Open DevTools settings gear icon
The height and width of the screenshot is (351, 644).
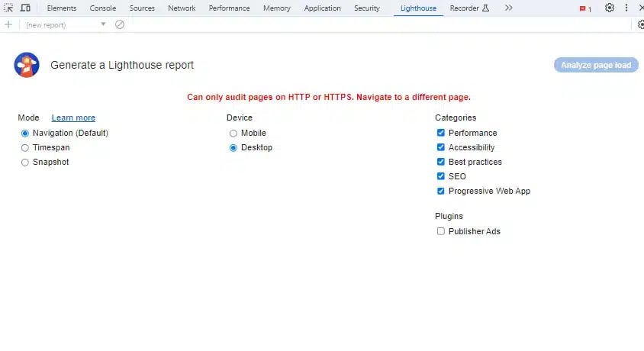click(610, 8)
